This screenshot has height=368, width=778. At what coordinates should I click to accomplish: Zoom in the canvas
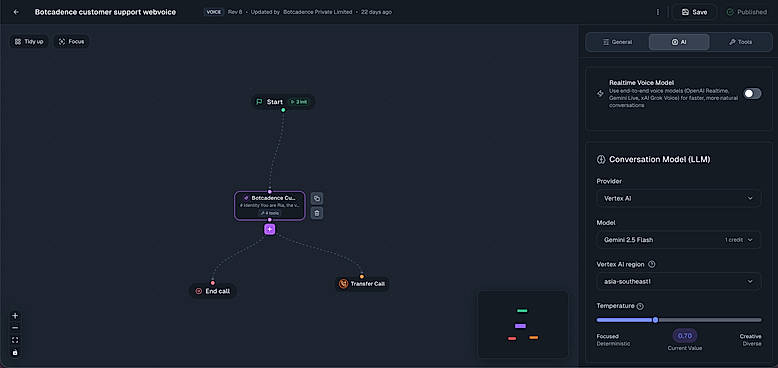coord(15,315)
